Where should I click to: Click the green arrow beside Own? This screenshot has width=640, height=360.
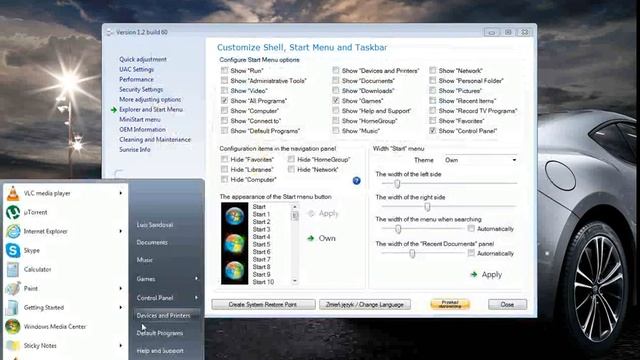pos(311,238)
